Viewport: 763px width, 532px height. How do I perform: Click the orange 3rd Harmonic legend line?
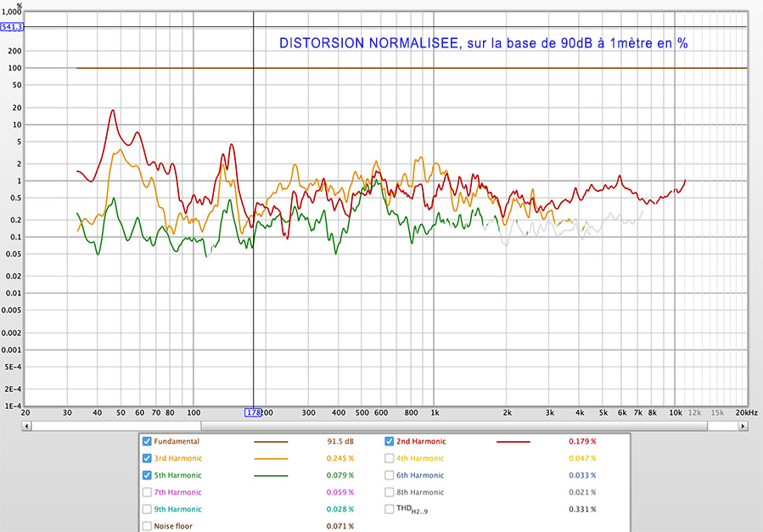[x=271, y=458]
